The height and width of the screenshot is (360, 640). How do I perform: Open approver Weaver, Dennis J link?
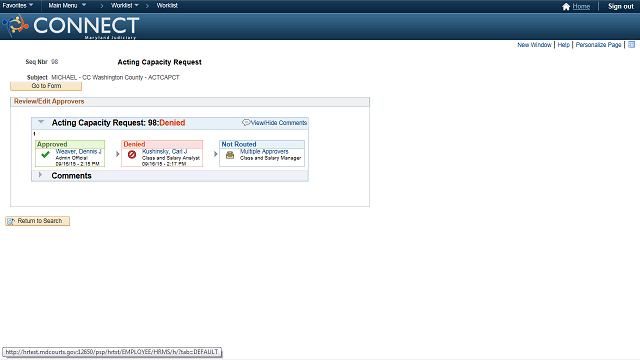(78, 151)
